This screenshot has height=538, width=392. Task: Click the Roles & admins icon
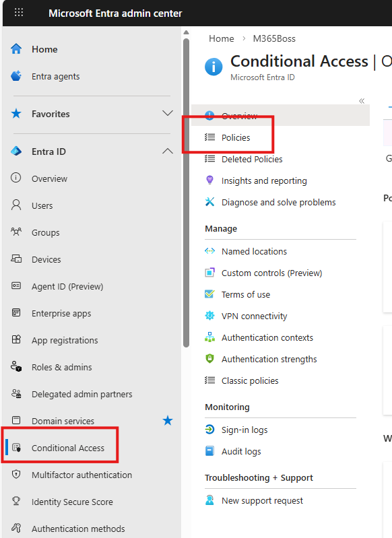16,366
